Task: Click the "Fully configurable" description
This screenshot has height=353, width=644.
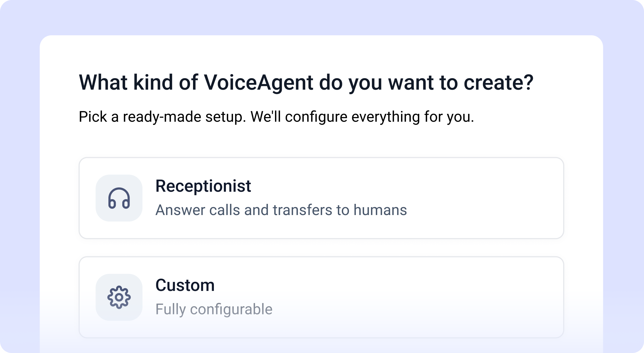Action: [x=214, y=309]
